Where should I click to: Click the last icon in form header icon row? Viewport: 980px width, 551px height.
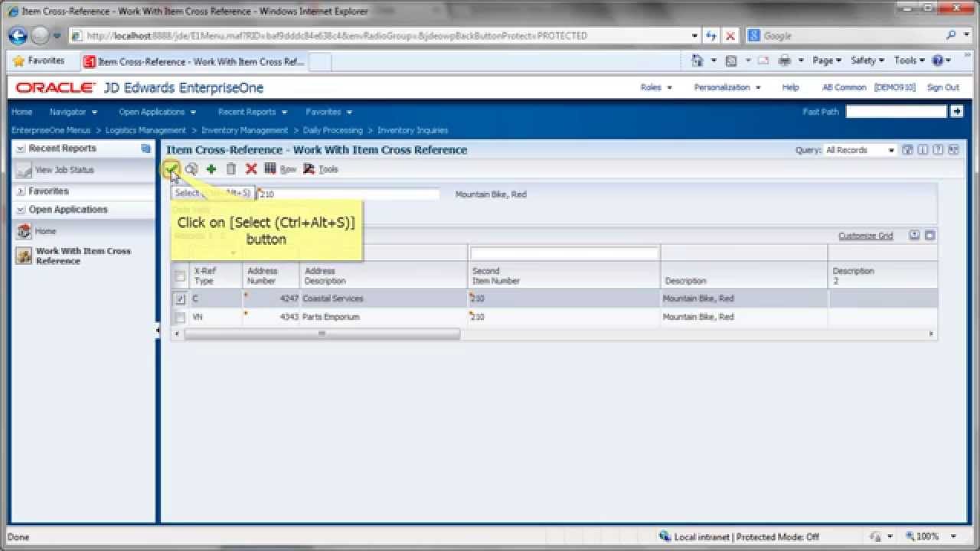pos(954,150)
